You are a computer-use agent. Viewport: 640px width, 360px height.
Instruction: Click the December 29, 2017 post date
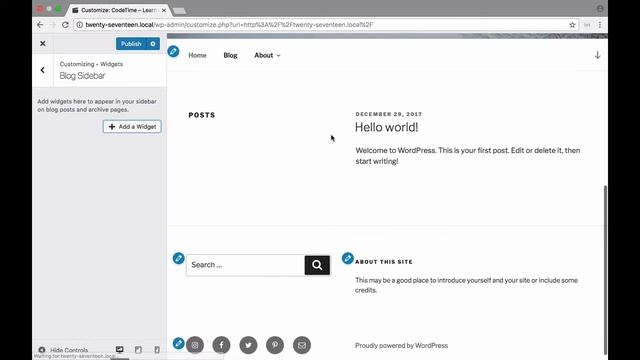pyautogui.click(x=389, y=114)
